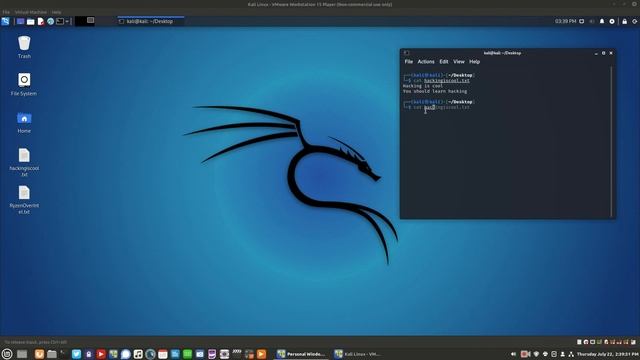Expand the terminal launcher dropdown arrow
This screenshot has width=640, height=360.
(67, 21)
